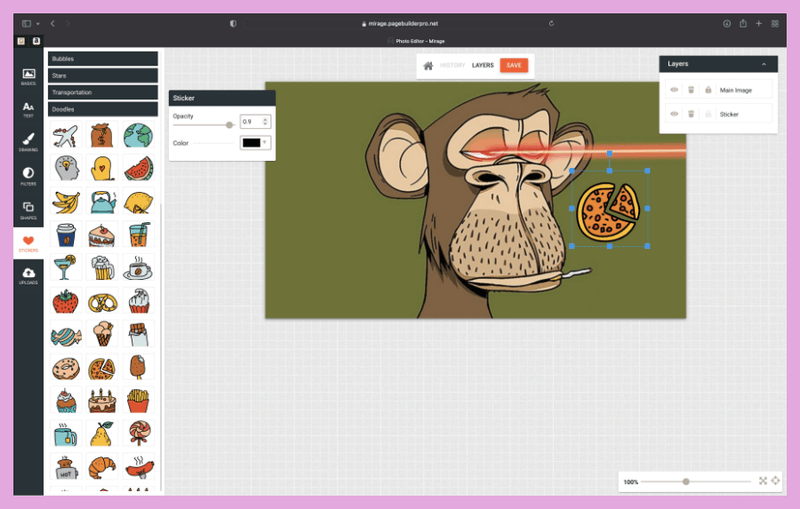Open the Shapes tool

[x=28, y=210]
